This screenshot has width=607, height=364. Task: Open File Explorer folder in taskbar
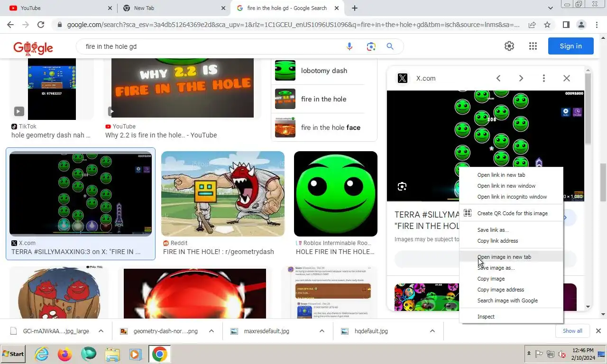pos(112,354)
